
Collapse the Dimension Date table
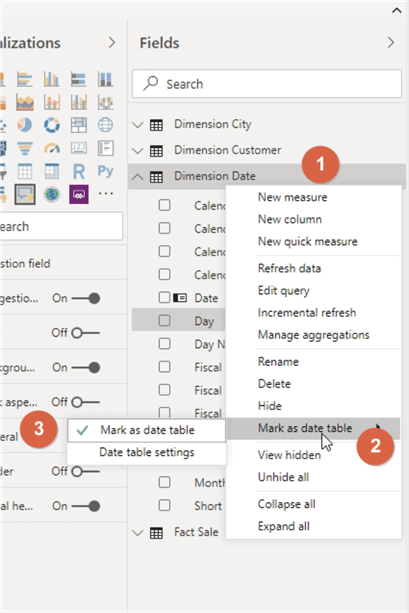(x=138, y=177)
